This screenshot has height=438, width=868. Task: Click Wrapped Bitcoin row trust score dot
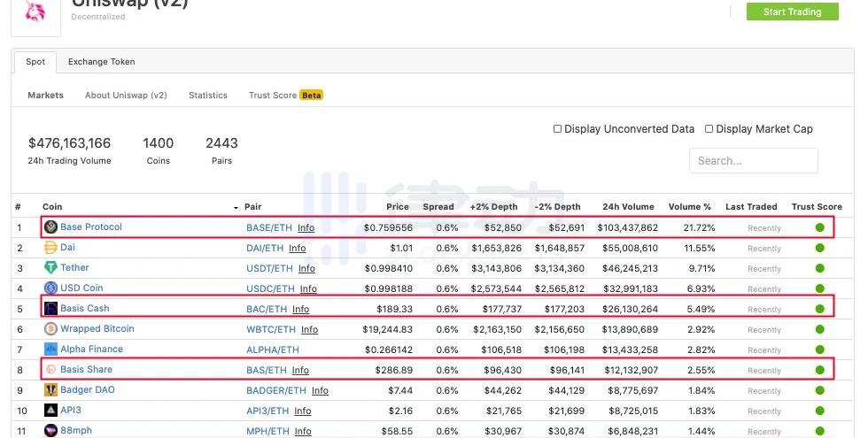[820, 329]
